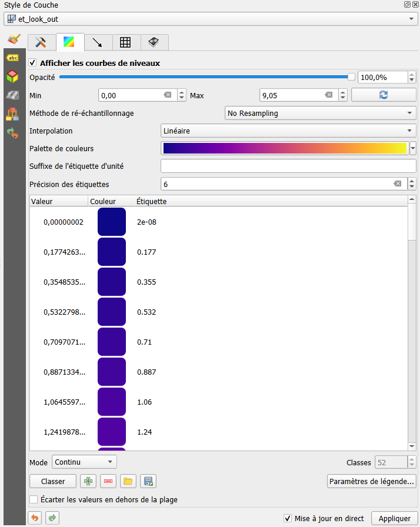Click the Classer button
420x527 pixels.
pos(53,481)
